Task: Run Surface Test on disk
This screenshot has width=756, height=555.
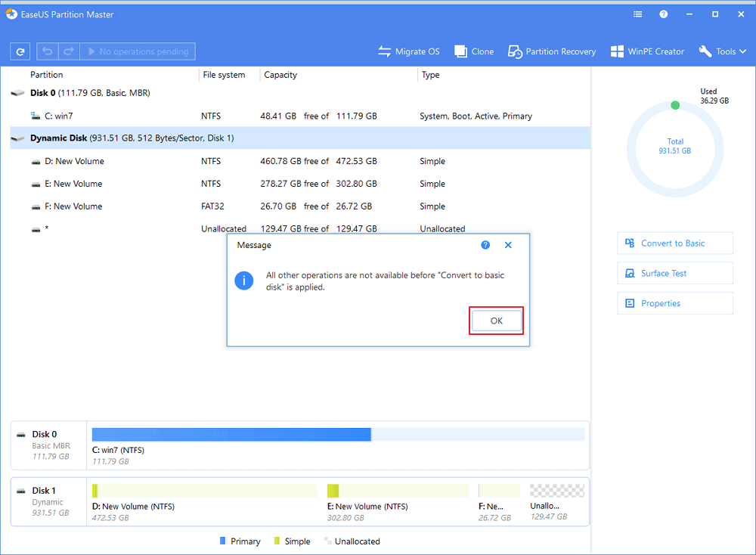Action: click(674, 273)
